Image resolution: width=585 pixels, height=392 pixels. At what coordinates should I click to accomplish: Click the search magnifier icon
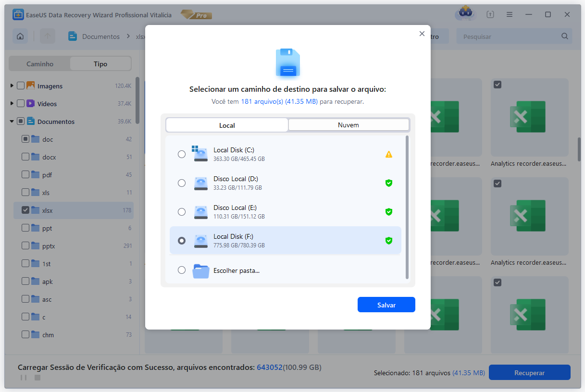click(565, 37)
